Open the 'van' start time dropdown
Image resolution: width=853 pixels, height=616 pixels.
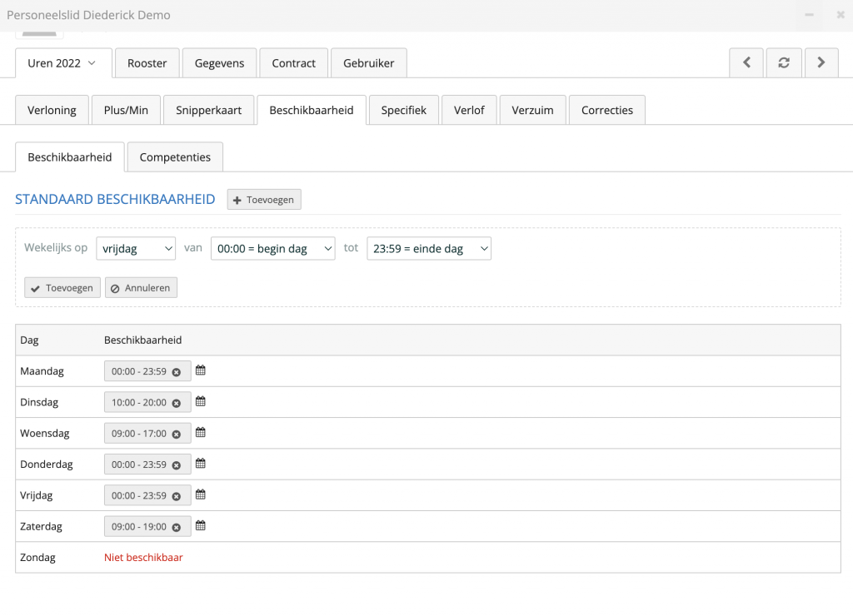(x=272, y=248)
